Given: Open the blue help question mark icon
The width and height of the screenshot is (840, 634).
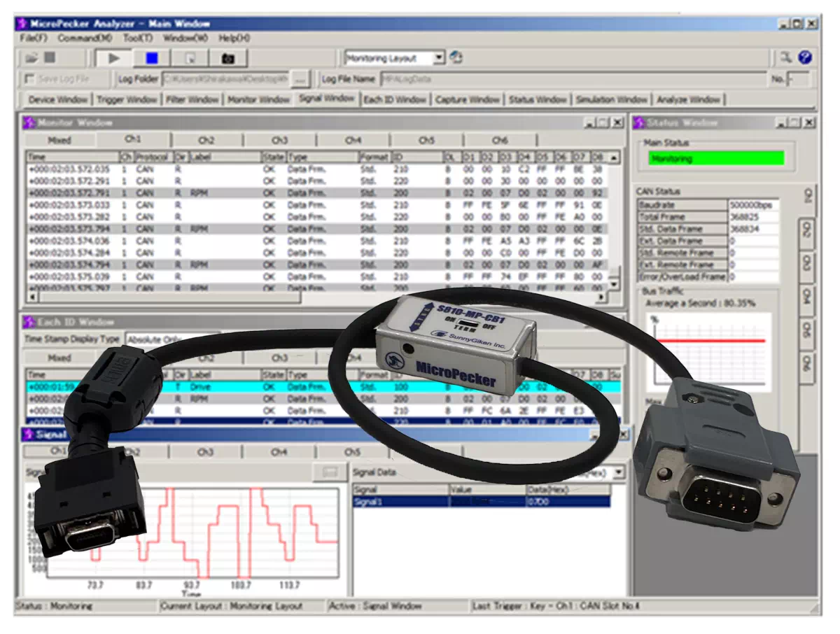Looking at the screenshot, I should pyautogui.click(x=805, y=58).
